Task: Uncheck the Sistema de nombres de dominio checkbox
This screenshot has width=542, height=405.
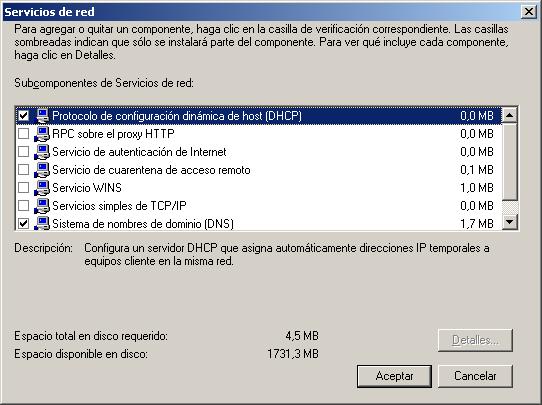Action: point(24,224)
